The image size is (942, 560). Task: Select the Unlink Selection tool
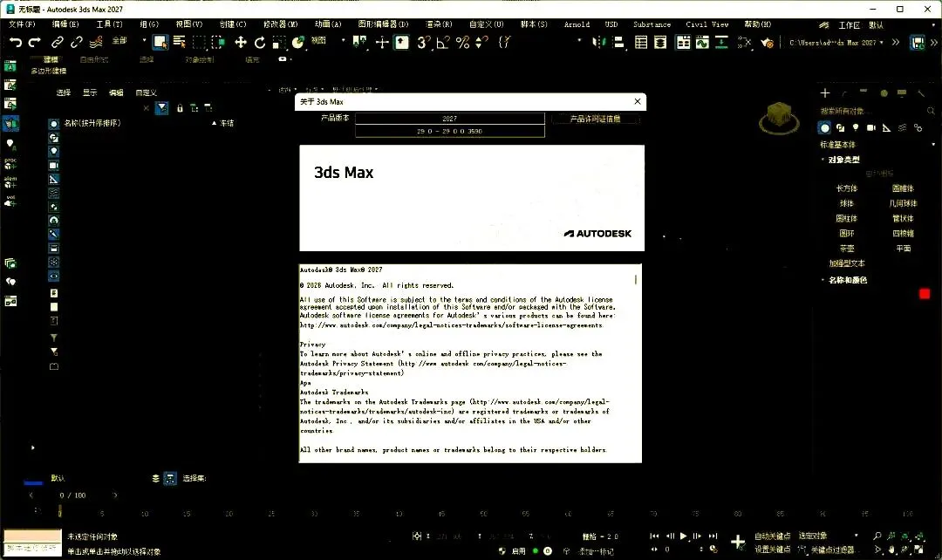click(76, 42)
